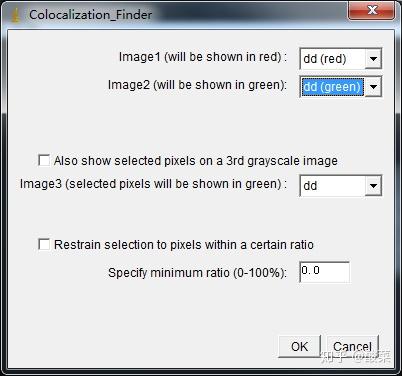
Task: Expand the Image2 dropdown arrow
Action: click(x=373, y=87)
